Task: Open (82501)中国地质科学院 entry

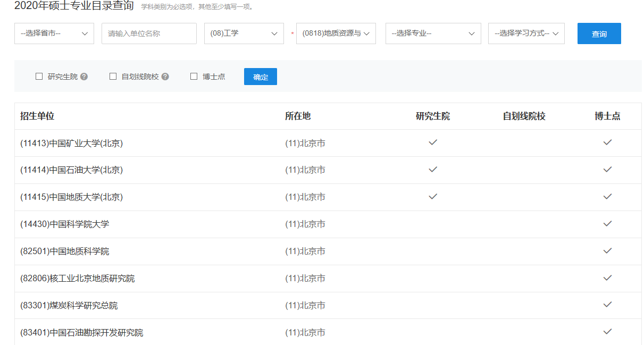Action: tap(65, 251)
